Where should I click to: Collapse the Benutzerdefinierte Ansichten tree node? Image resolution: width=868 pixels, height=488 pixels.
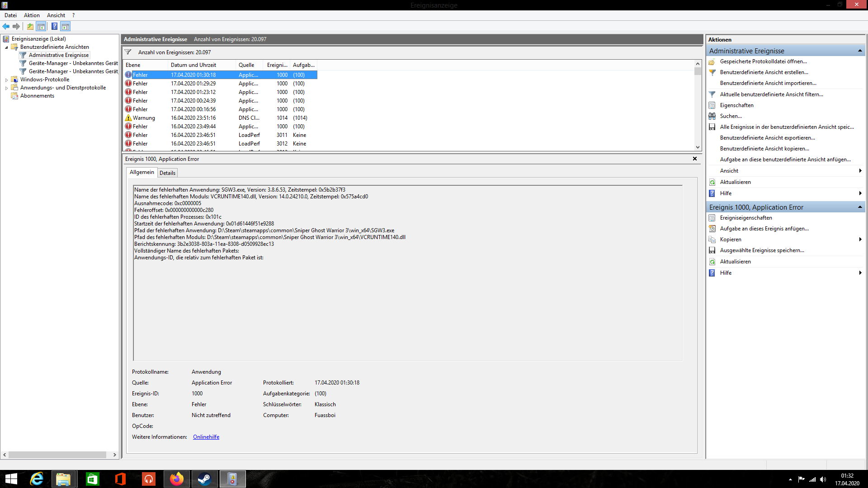[x=6, y=47]
